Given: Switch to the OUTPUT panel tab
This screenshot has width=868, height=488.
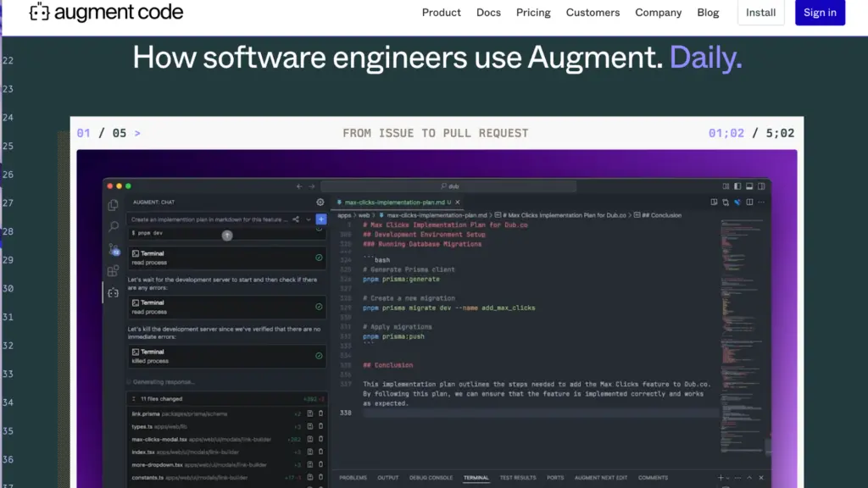Looking at the screenshot, I should coord(388,478).
